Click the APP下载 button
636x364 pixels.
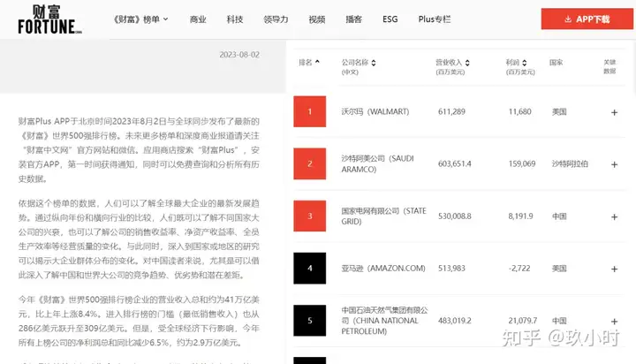pyautogui.click(x=587, y=19)
